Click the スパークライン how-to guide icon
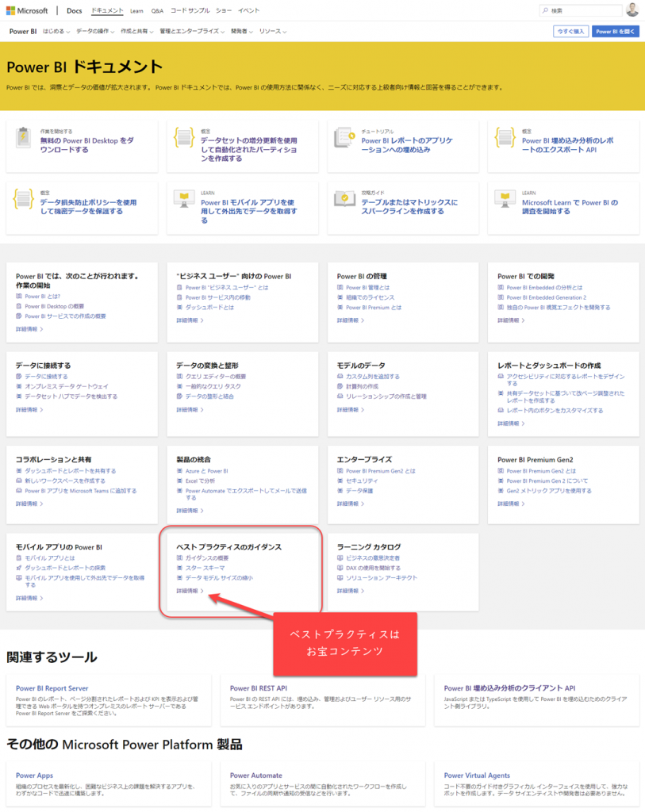Viewport: 645px width, 812px height. pyautogui.click(x=344, y=199)
